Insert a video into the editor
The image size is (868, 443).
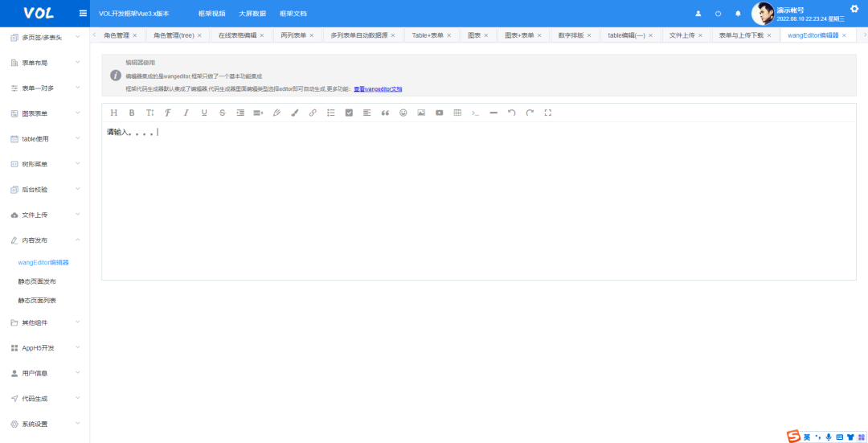click(x=440, y=113)
